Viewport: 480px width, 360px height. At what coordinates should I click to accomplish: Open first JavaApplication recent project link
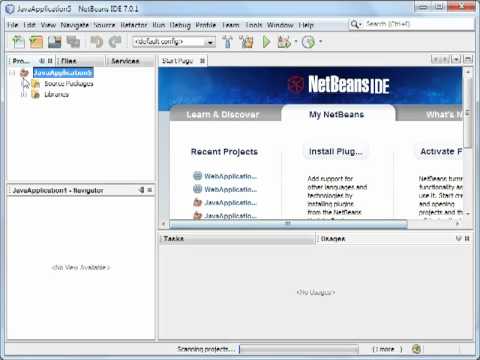pyautogui.click(x=231, y=202)
